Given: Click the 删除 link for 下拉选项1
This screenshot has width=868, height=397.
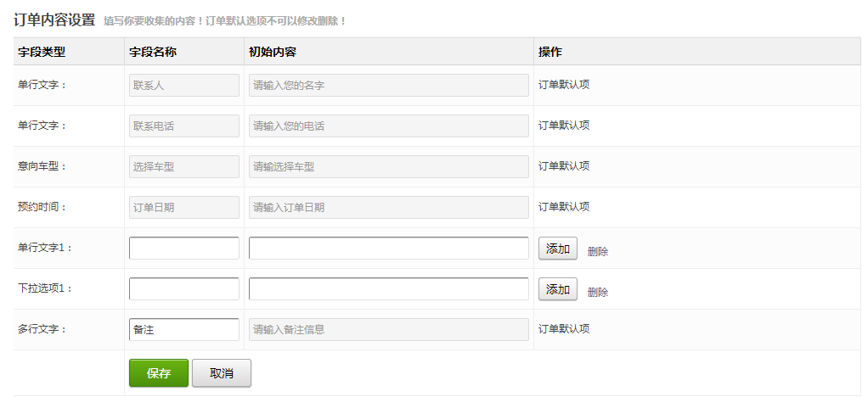Looking at the screenshot, I should tap(598, 292).
